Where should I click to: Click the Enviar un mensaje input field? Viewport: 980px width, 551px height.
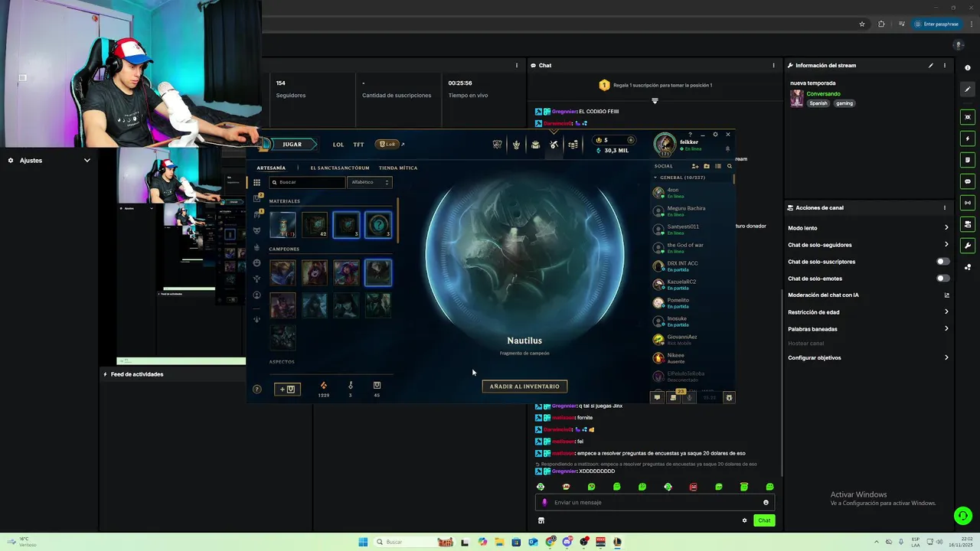(x=655, y=503)
